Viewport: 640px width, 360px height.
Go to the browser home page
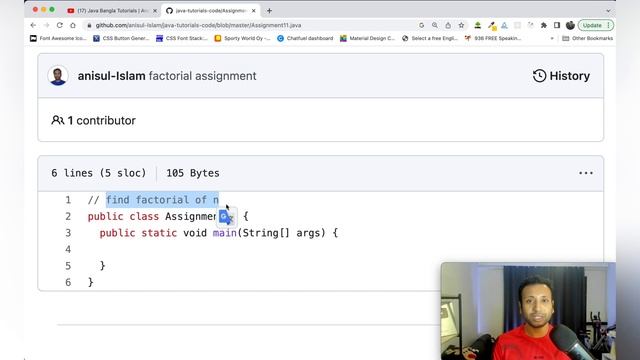coord(73,25)
